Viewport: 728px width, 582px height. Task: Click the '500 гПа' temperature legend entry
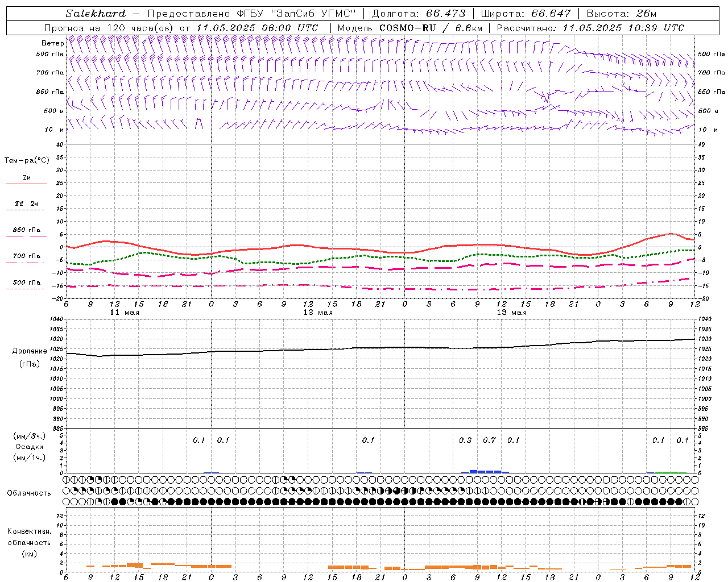(x=26, y=282)
